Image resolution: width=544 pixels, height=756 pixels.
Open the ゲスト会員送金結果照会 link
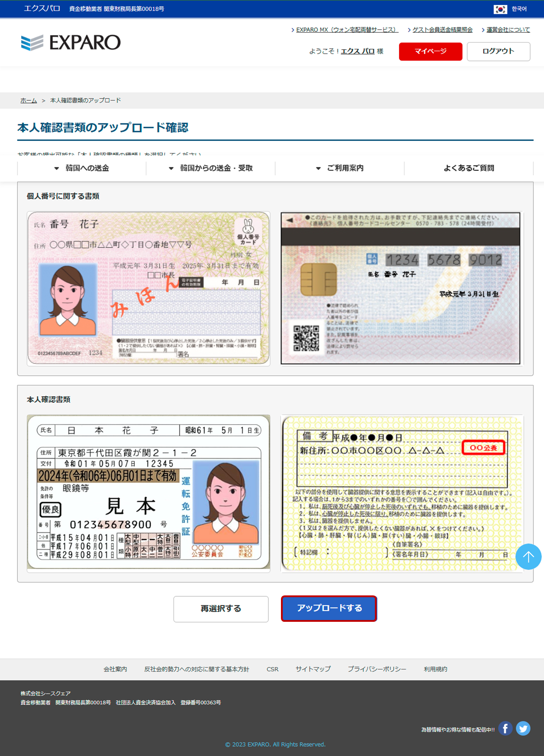pyautogui.click(x=442, y=30)
